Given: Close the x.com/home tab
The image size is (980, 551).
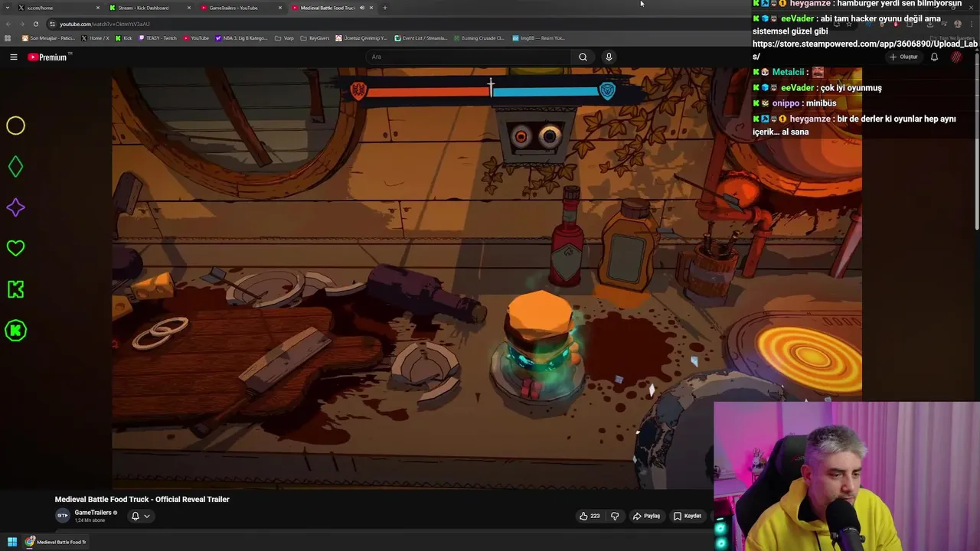Looking at the screenshot, I should (x=98, y=8).
